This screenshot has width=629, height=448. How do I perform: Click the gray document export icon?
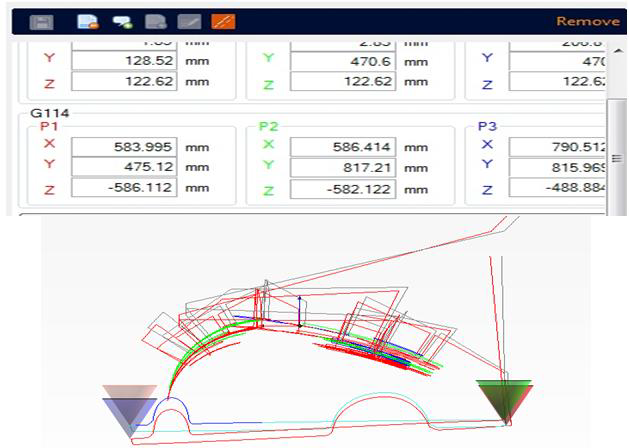[x=155, y=21]
